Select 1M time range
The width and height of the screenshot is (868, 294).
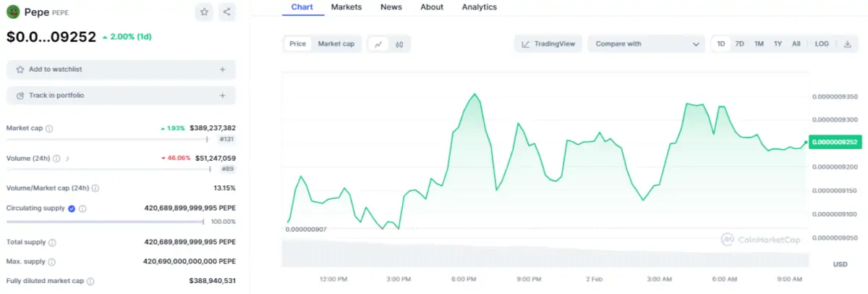759,44
